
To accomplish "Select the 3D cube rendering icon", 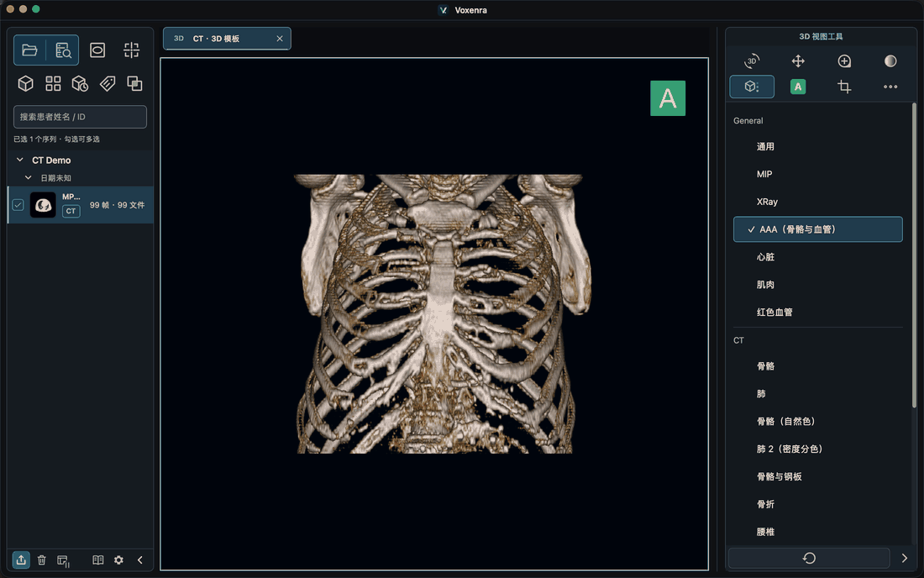I will [x=25, y=84].
